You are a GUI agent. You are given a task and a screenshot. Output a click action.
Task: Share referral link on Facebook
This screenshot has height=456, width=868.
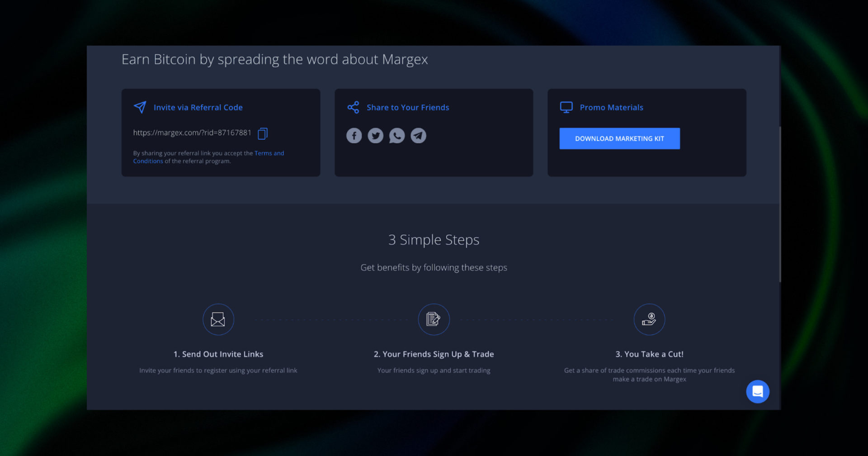click(x=354, y=135)
